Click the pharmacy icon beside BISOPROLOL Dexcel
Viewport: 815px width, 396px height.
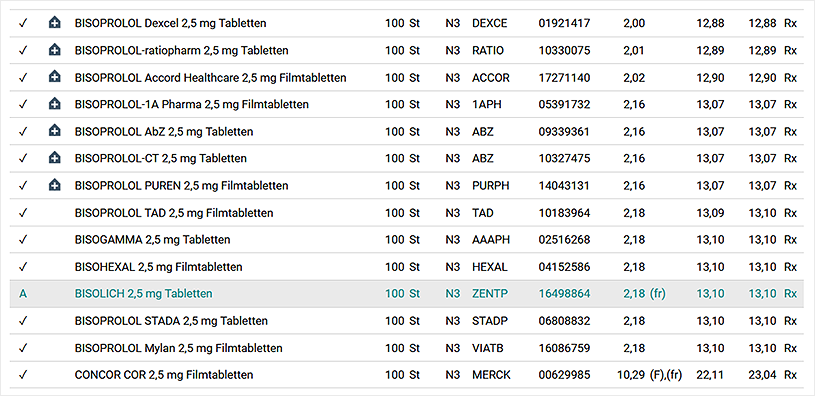click(55, 23)
